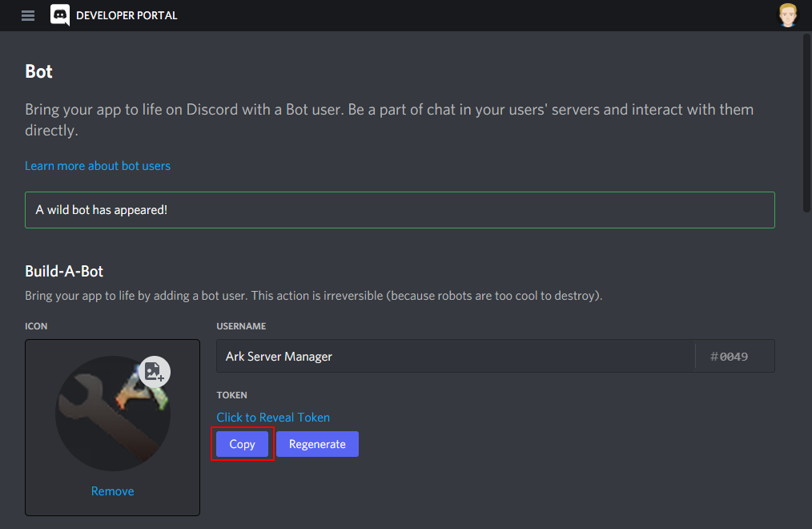Click the DEVELOPER PORTAL title text

(x=127, y=15)
